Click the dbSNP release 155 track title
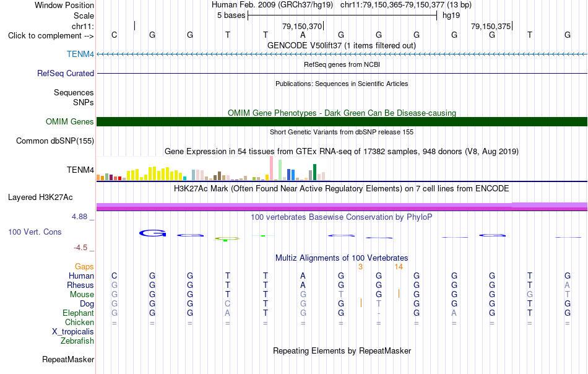588x374 pixels. point(342,132)
